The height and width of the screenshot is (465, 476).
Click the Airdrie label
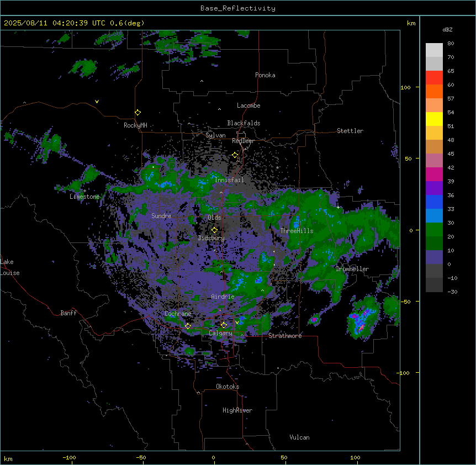(223, 297)
